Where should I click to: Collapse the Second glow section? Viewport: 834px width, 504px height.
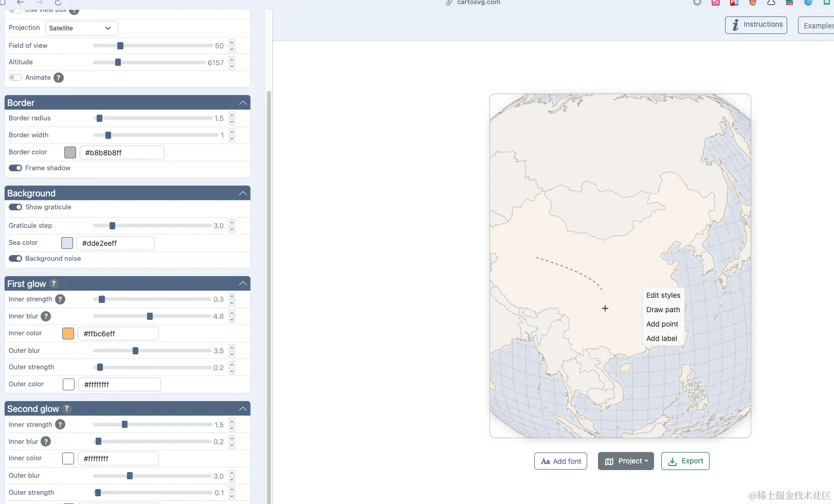point(243,409)
